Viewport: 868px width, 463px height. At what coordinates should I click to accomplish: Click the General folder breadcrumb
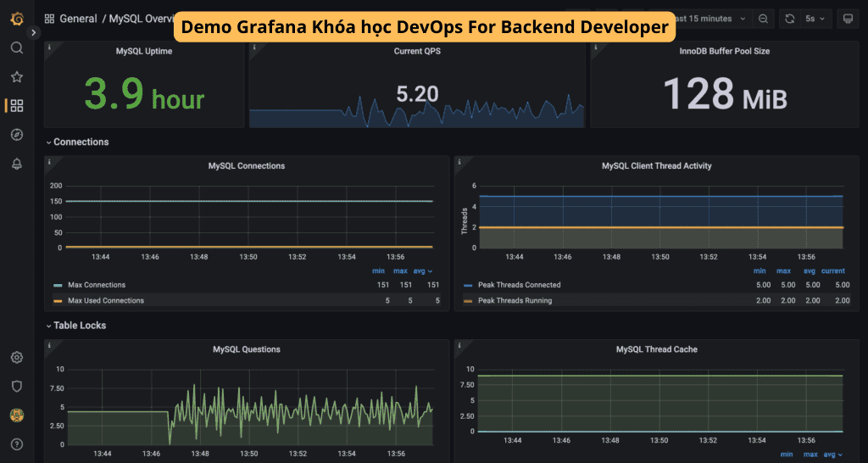pyautogui.click(x=78, y=19)
